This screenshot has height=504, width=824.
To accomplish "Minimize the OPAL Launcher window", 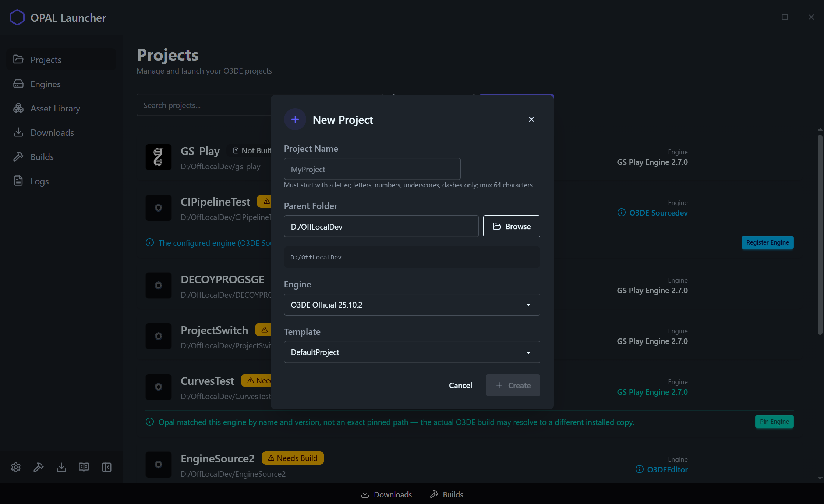I will pos(758,17).
